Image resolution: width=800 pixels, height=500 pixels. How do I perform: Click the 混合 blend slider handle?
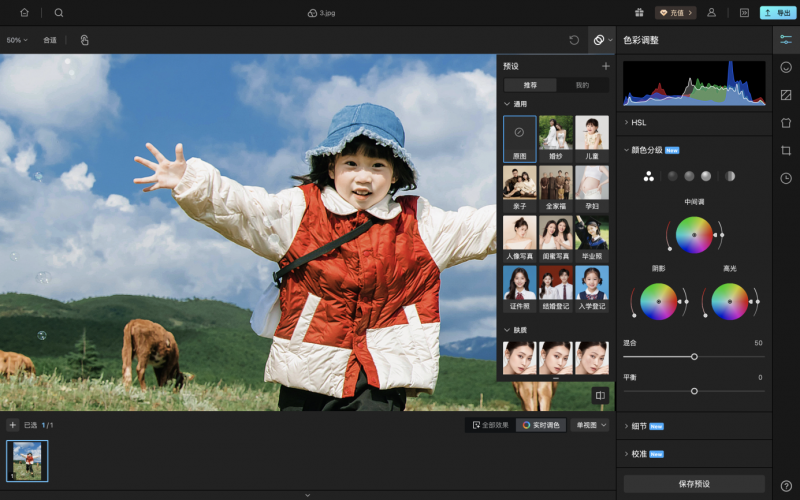coord(694,357)
